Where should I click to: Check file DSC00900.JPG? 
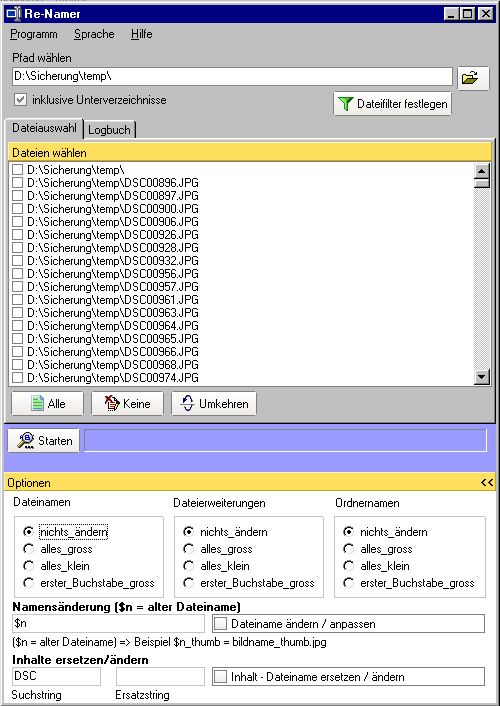(18, 209)
